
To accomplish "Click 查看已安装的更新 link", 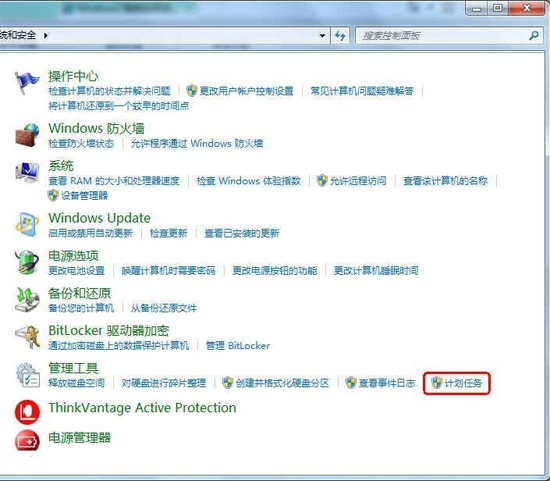I will pyautogui.click(x=242, y=233).
